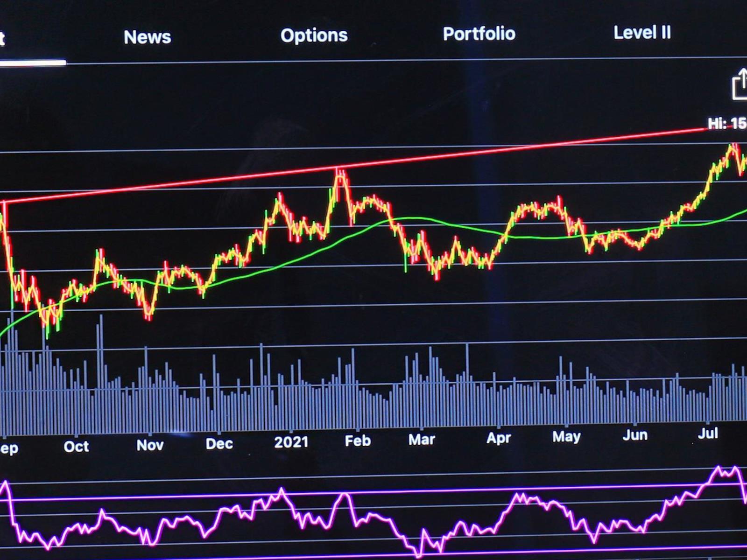
Task: Click the Jul marker on the time axis
Action: [x=708, y=434]
